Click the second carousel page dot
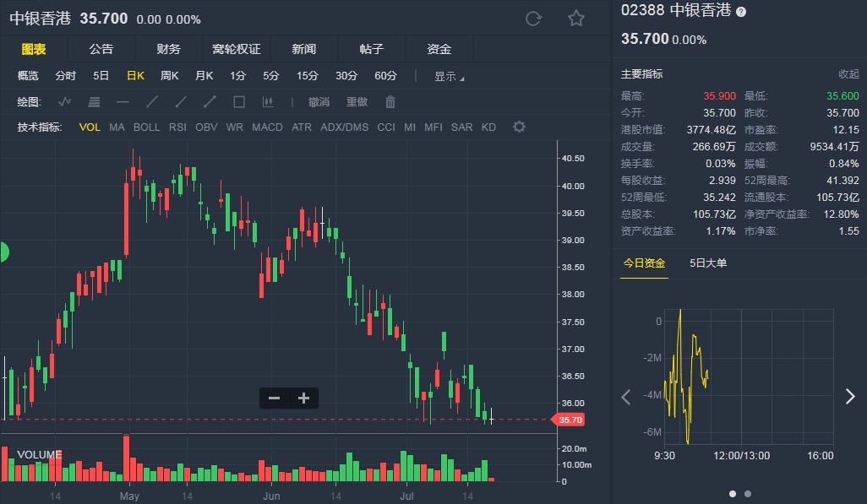 coord(748,494)
